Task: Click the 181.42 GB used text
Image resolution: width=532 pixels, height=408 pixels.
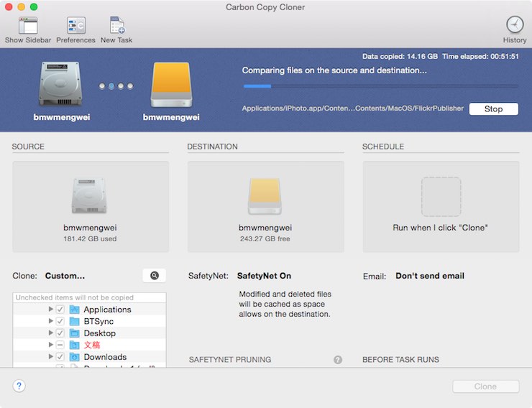Action: [x=90, y=238]
